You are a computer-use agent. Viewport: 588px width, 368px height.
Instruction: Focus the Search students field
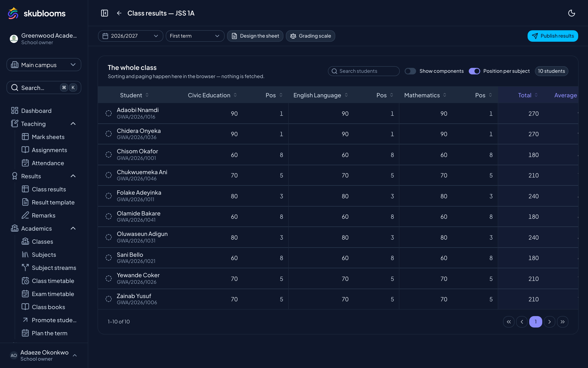point(363,71)
